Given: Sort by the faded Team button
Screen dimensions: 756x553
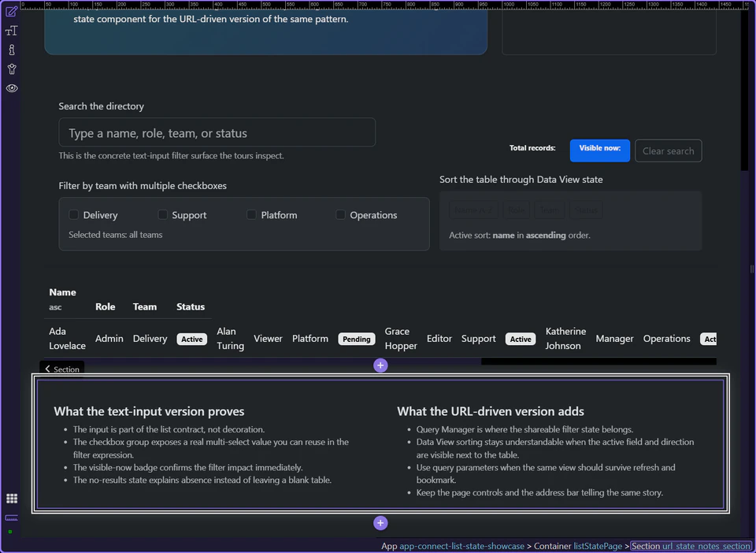Looking at the screenshot, I should (550, 210).
